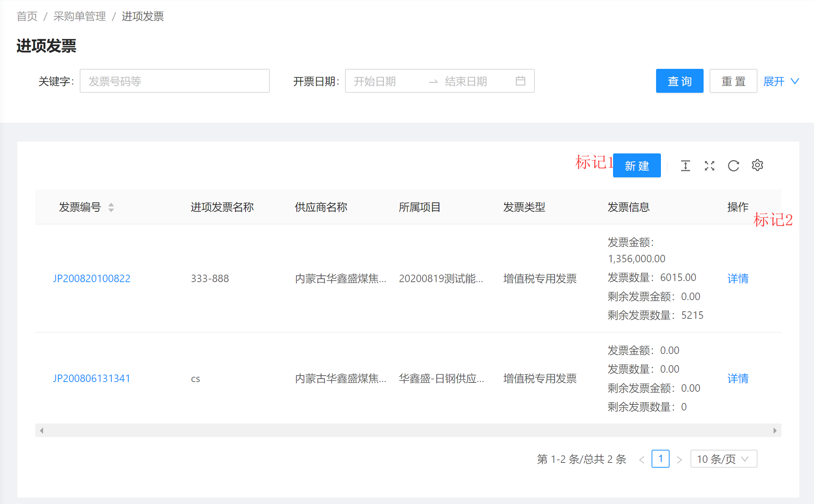Image resolution: width=814 pixels, height=504 pixels.
Task: Sort by 发票编号 column arrows
Action: click(x=111, y=207)
